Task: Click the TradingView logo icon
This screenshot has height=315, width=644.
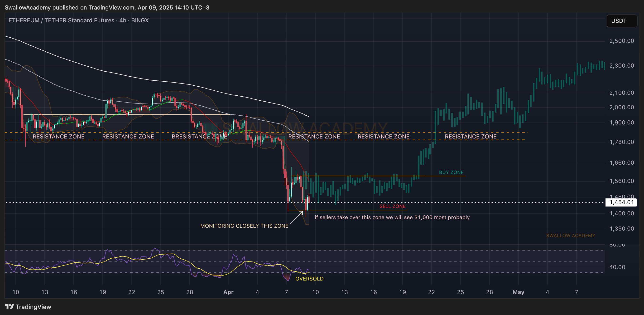Action: pyautogui.click(x=9, y=306)
